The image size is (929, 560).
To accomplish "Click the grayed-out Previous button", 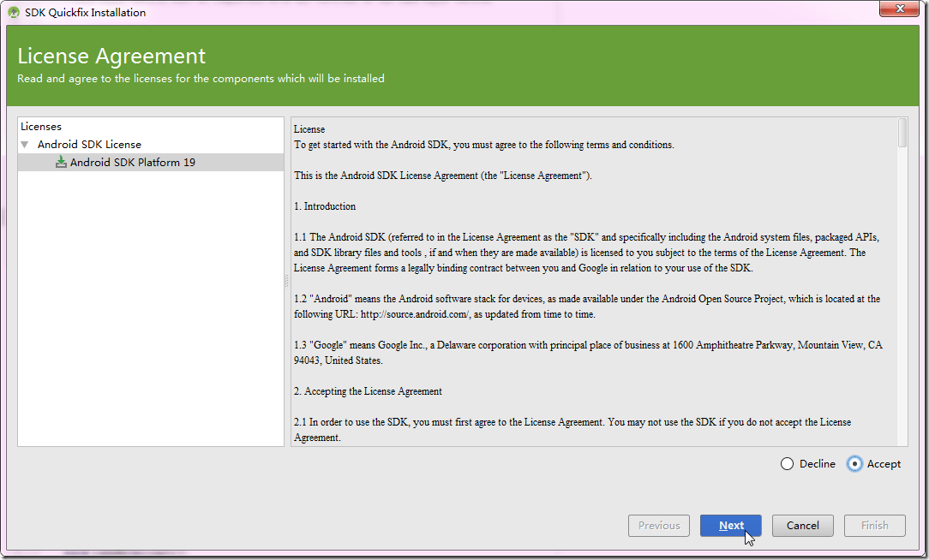I will tap(659, 526).
